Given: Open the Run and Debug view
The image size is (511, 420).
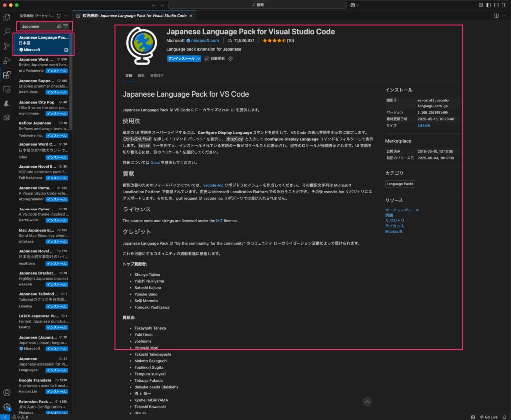Looking at the screenshot, I should pyautogui.click(x=7, y=60).
